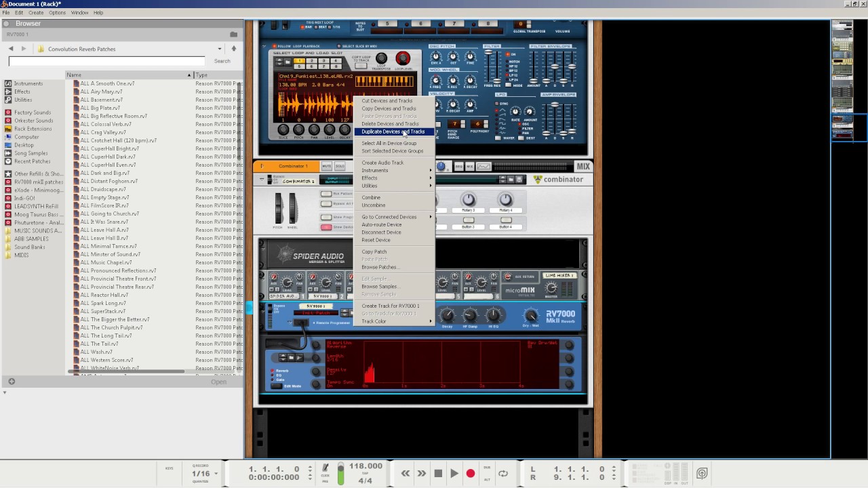Expand Go to Connected Devices submenu

(395, 217)
